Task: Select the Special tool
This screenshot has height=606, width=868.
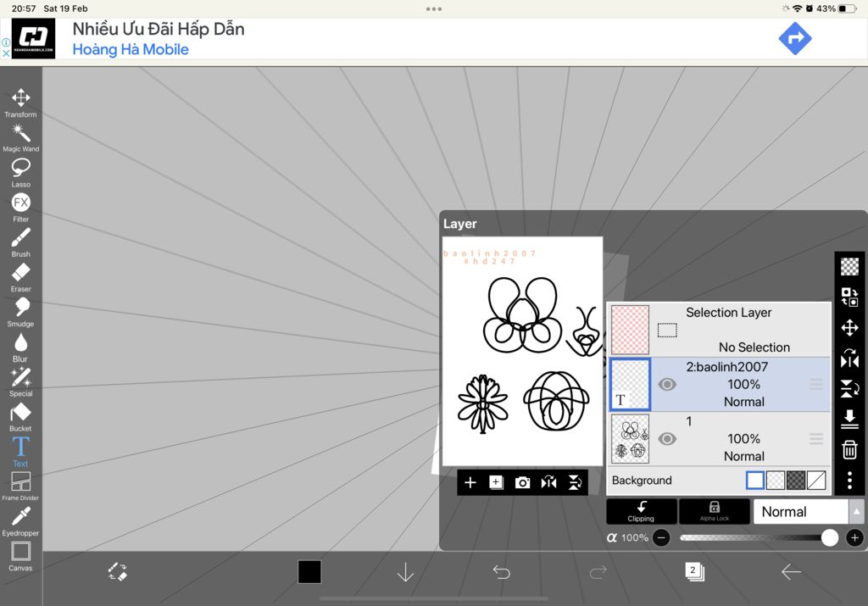Action: pos(20,382)
